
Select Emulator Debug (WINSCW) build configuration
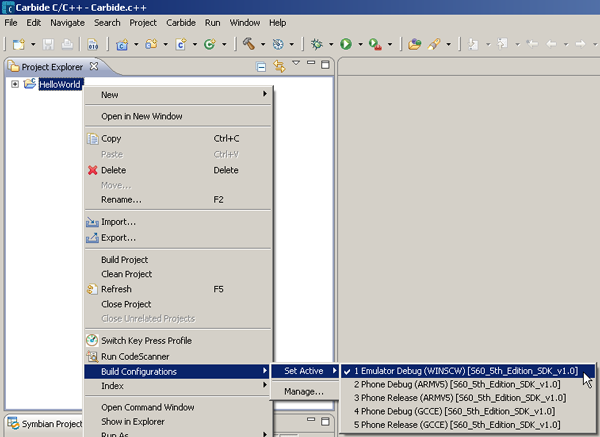coord(468,371)
